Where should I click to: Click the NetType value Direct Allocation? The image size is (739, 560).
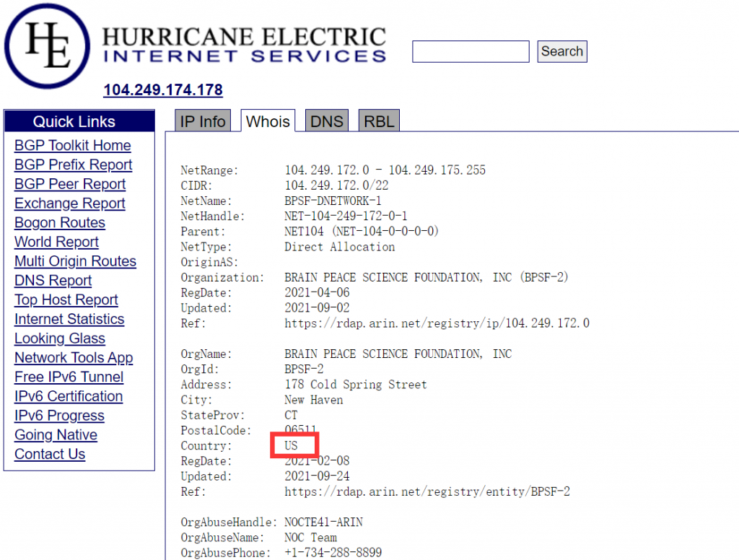(x=340, y=247)
